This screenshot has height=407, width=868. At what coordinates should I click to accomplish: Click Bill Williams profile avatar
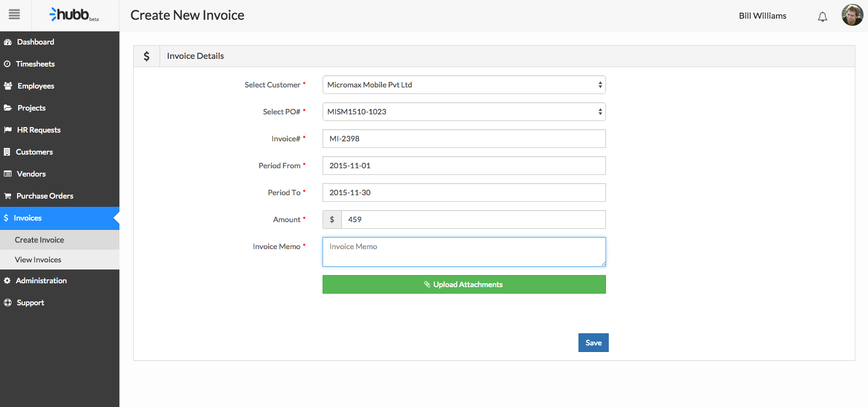coord(852,15)
